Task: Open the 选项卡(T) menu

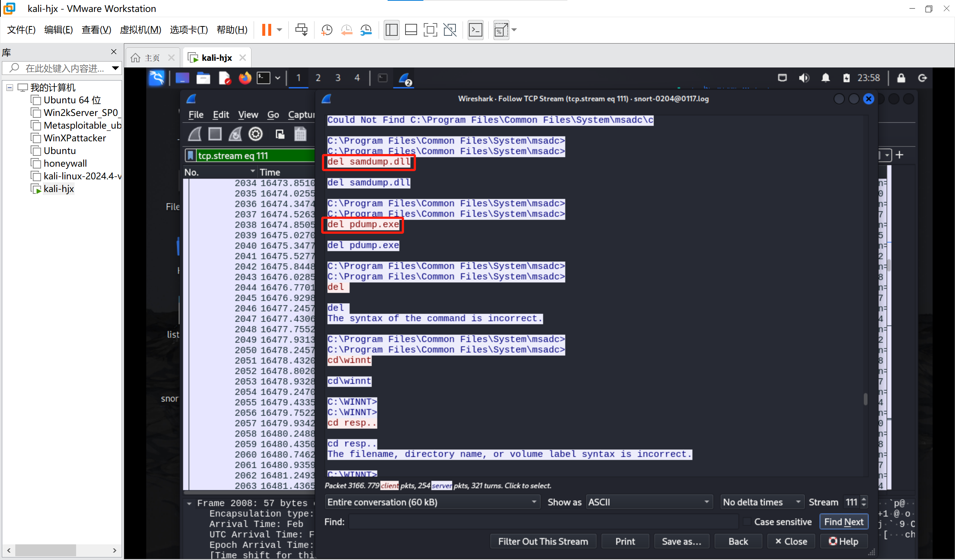Action: 189,29
